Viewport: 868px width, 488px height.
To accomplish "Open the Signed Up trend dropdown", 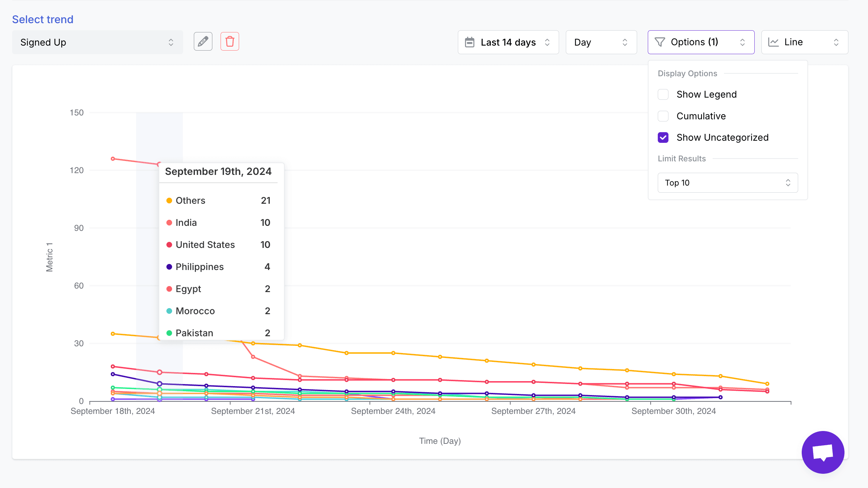I will pos(98,42).
